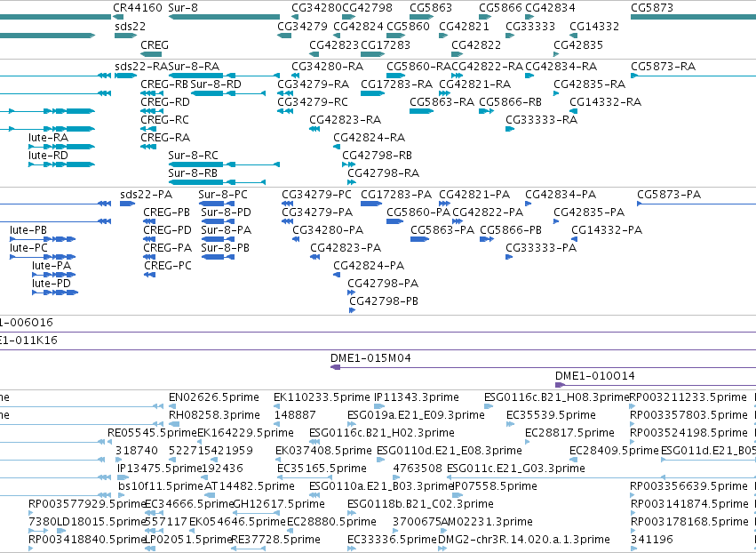Select transcript CG34279-RC label

point(313,102)
